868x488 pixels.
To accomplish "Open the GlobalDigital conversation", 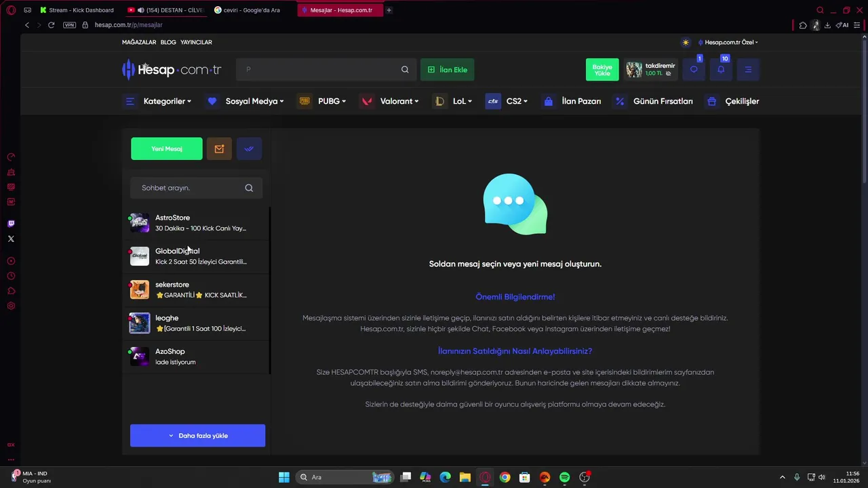I will [197, 256].
